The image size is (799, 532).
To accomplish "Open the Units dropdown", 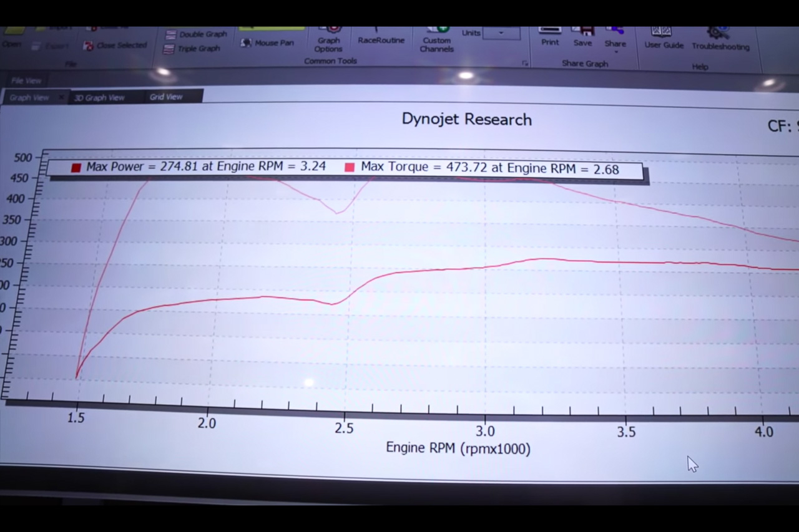I will pyautogui.click(x=501, y=33).
